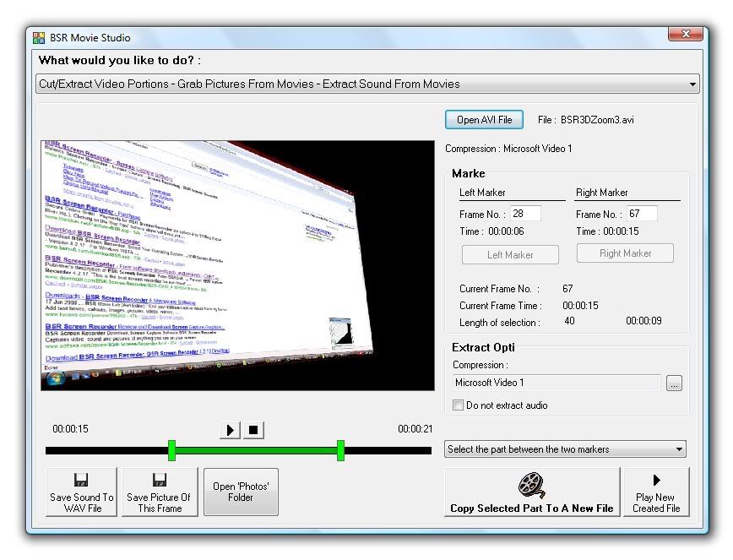733x560 pixels.
Task: Close the BSR Movie Studio window
Action: pyautogui.click(x=686, y=34)
